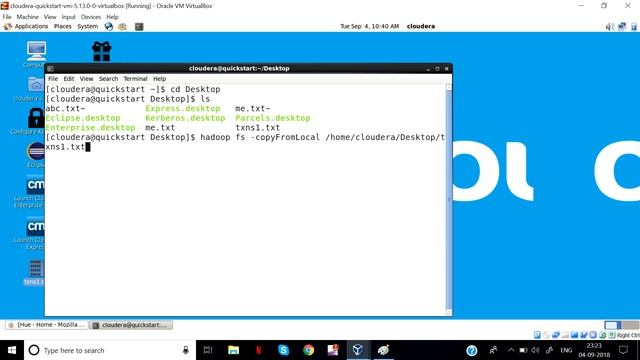Click the date and time in GNOME panel
The image size is (640, 360).
[x=369, y=27]
